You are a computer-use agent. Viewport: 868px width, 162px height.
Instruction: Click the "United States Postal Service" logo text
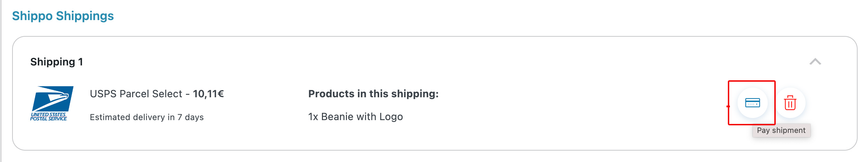click(x=49, y=117)
